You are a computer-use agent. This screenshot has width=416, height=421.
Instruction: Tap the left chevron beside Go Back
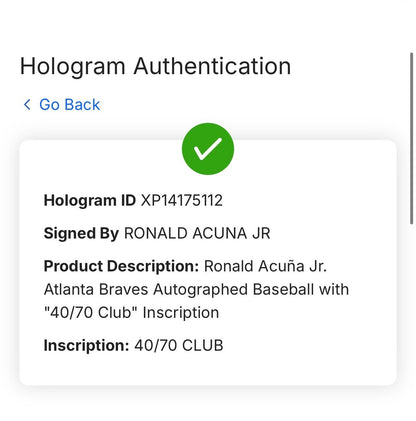pyautogui.click(x=27, y=105)
